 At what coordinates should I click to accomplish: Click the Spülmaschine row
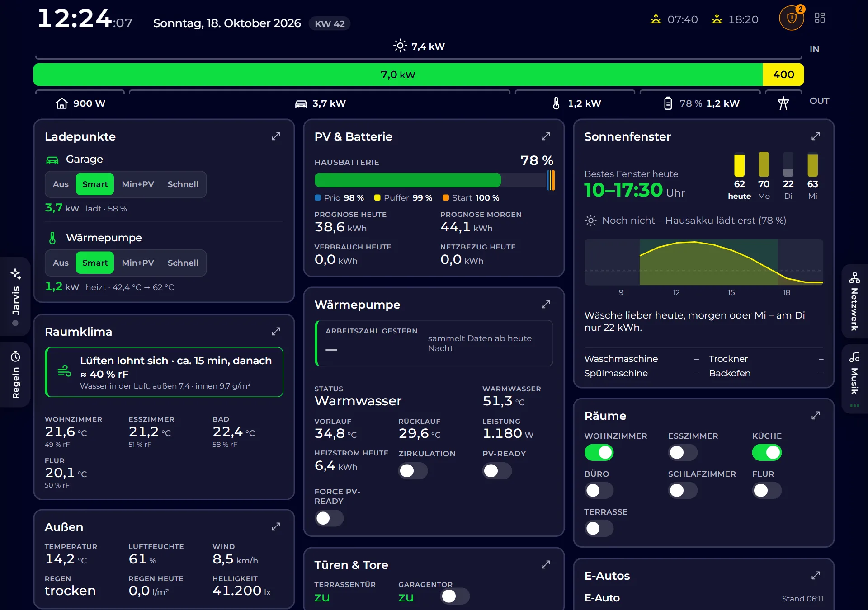[x=642, y=373]
